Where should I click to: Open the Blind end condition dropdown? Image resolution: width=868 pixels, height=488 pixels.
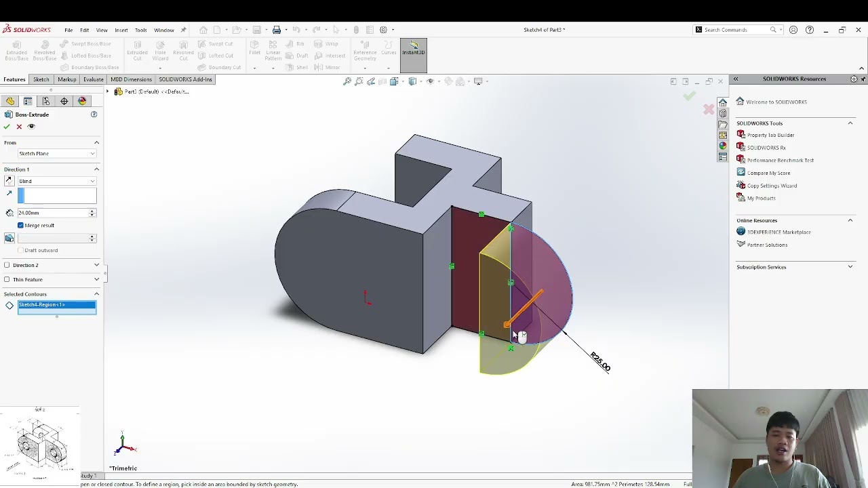(x=56, y=181)
